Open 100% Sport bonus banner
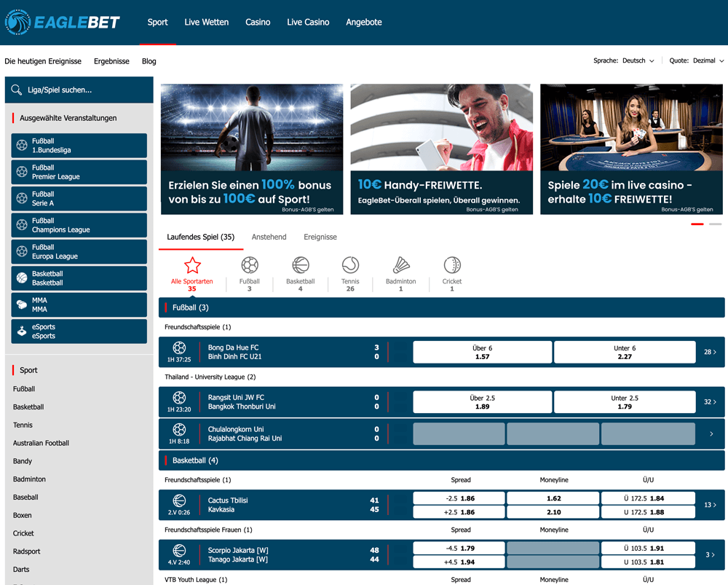728x585 pixels. (252, 149)
